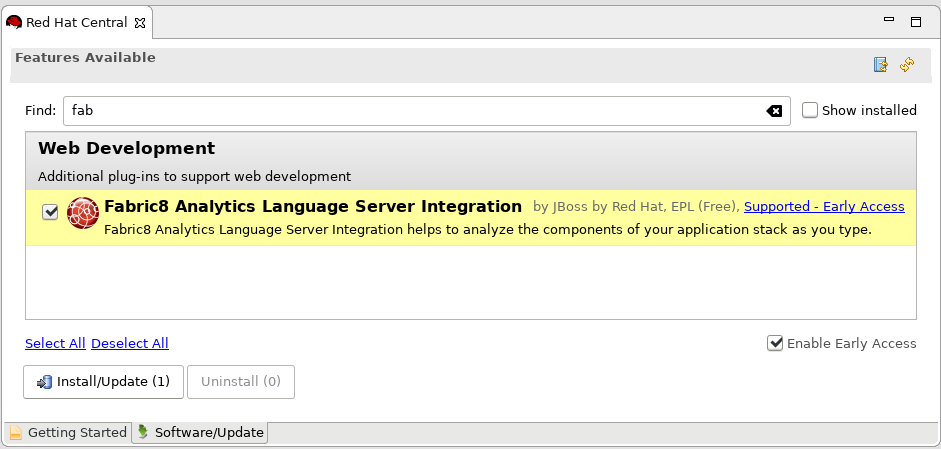Disable the Enable Early Access checkbox
This screenshot has height=449, width=941.
[x=774, y=343]
